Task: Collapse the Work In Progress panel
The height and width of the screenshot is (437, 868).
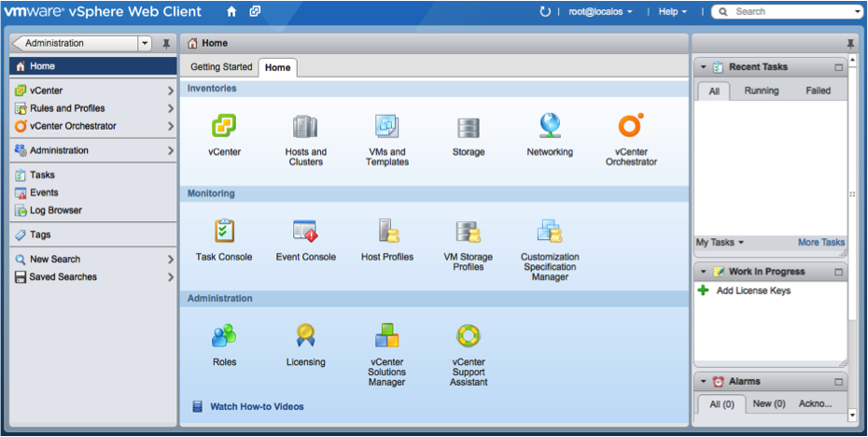Action: 704,272
